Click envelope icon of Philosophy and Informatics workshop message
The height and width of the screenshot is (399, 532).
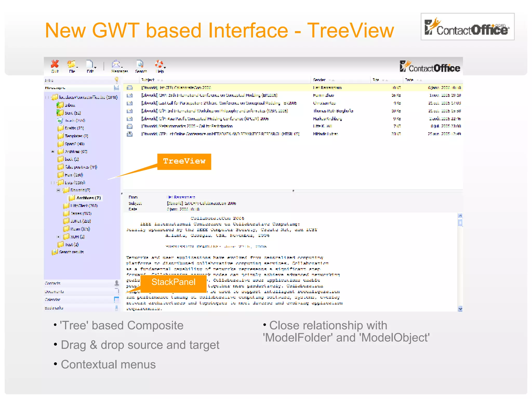pyautogui.click(x=129, y=111)
